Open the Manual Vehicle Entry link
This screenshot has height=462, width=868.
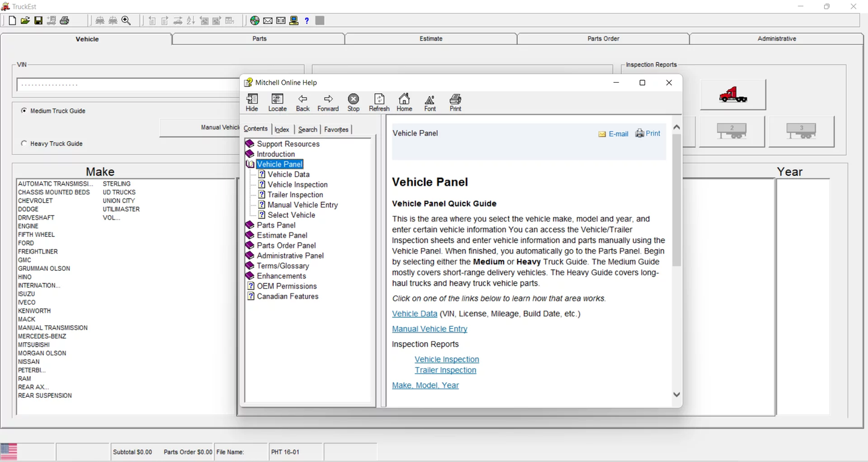tap(429, 328)
